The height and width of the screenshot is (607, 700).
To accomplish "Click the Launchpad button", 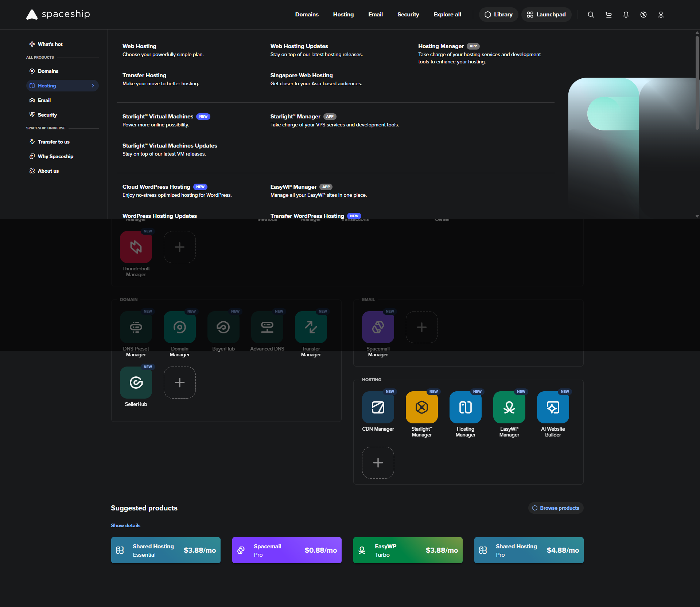I will coord(546,15).
